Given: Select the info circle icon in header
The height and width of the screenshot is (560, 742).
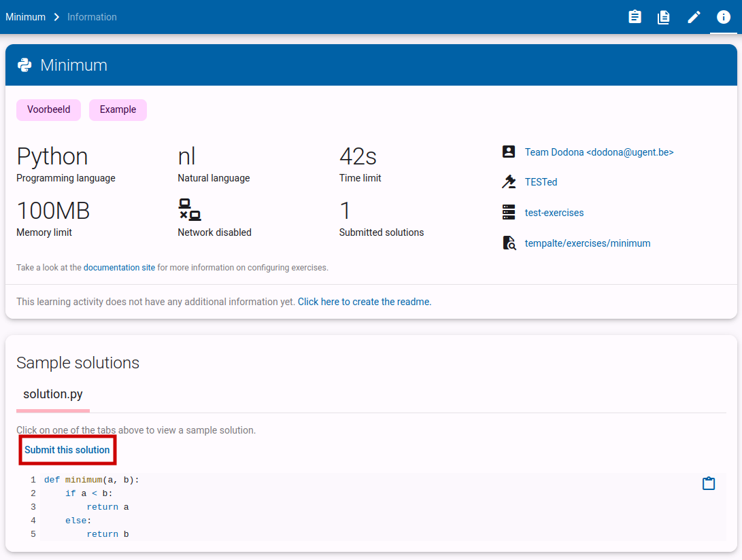Looking at the screenshot, I should coord(723,17).
